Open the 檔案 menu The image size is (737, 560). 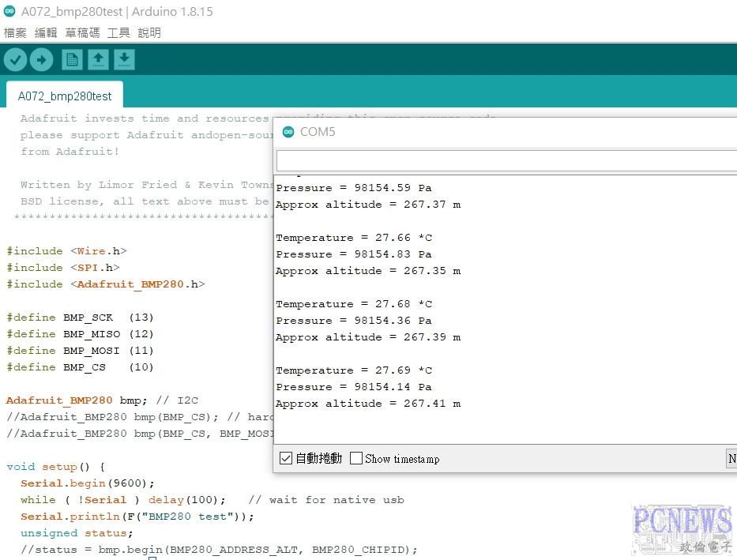[15, 32]
